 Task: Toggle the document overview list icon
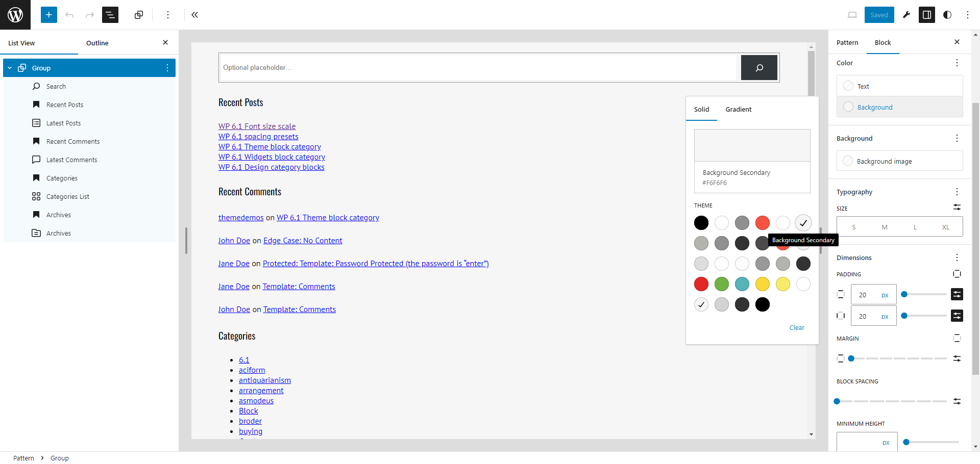click(110, 15)
